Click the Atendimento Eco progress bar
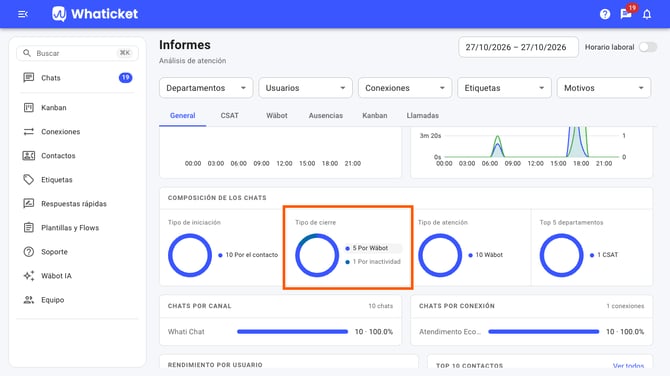 [544, 332]
